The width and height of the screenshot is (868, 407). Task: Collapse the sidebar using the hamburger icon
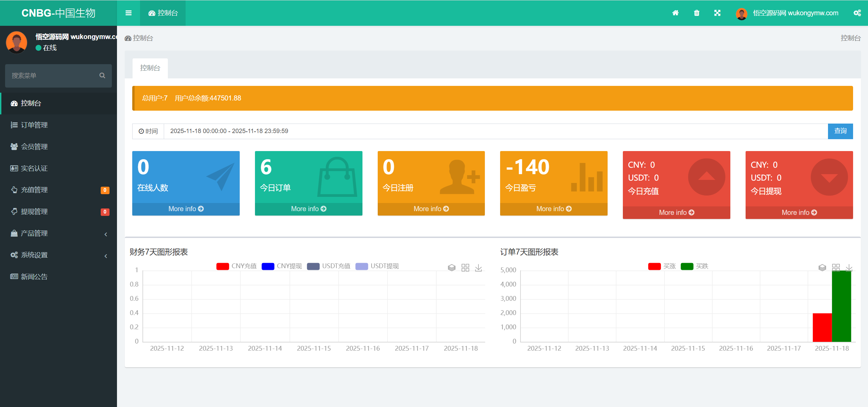(x=129, y=13)
